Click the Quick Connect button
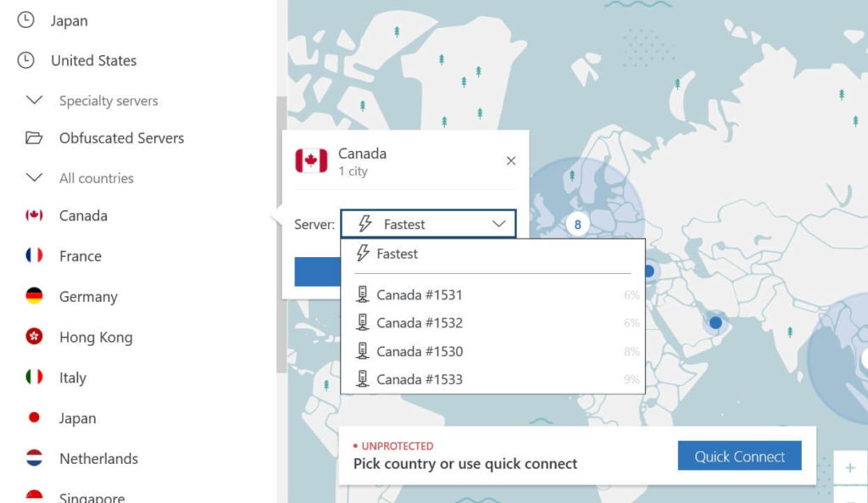 tap(739, 455)
